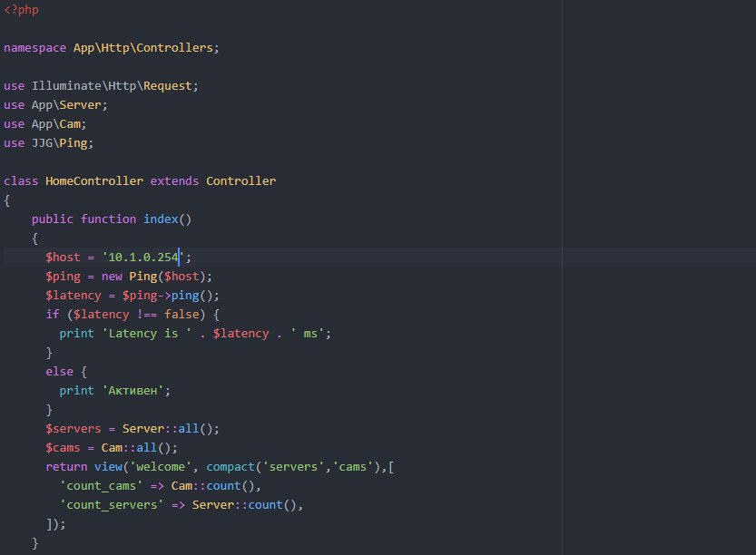Click 'extends' keyword in class declaration
This screenshot has width=756, height=555.
[x=174, y=181]
